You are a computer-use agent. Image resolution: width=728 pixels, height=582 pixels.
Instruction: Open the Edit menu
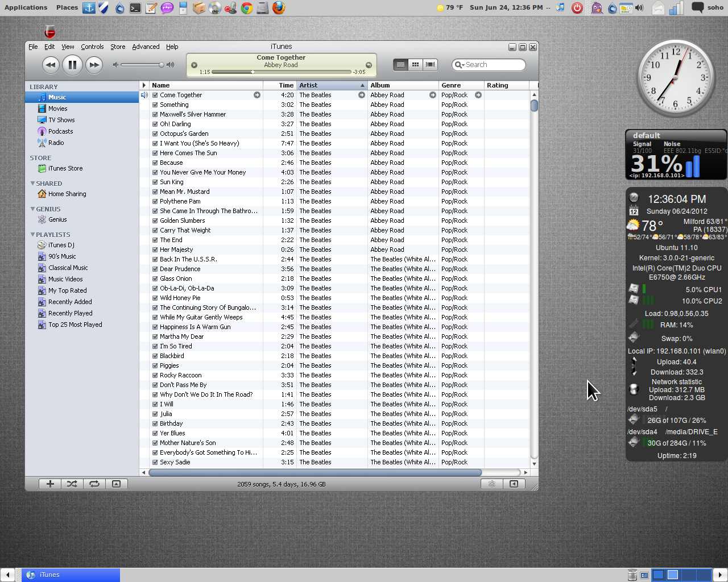click(49, 47)
